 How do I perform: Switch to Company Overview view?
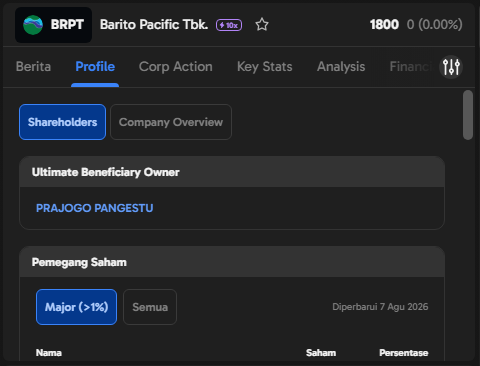[171, 122]
